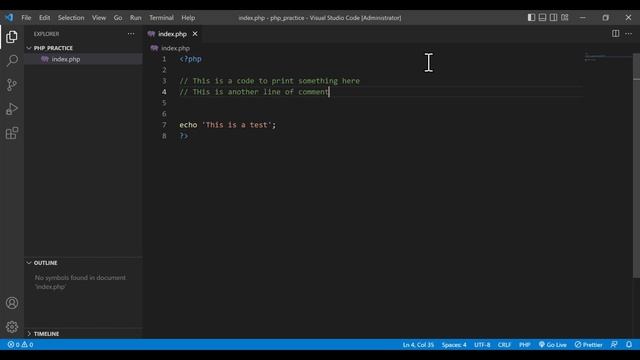Open the Extensions view
This screenshot has height=360, width=640.
[12, 133]
